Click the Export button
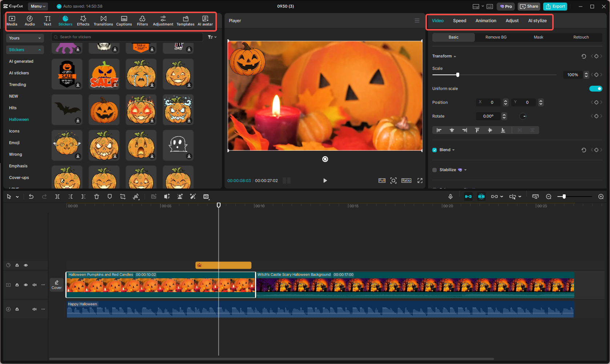This screenshot has height=364, width=610. pyautogui.click(x=555, y=6)
